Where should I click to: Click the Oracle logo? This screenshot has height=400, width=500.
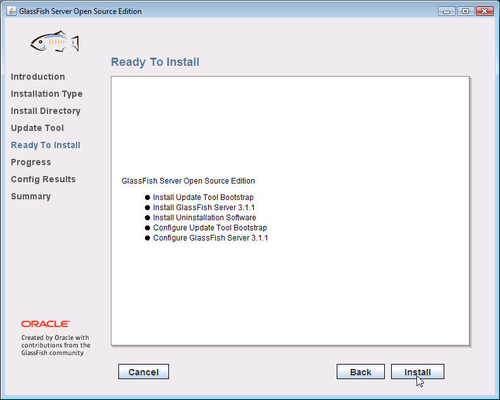(x=45, y=324)
